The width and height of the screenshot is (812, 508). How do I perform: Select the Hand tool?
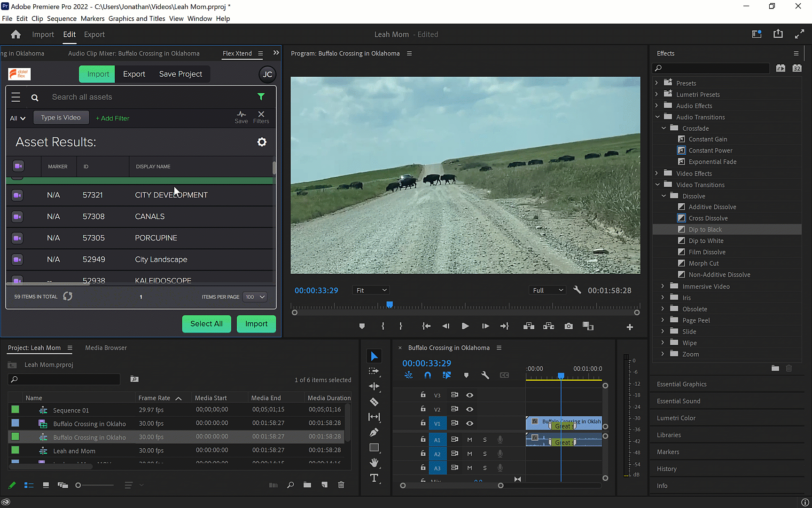(374, 463)
